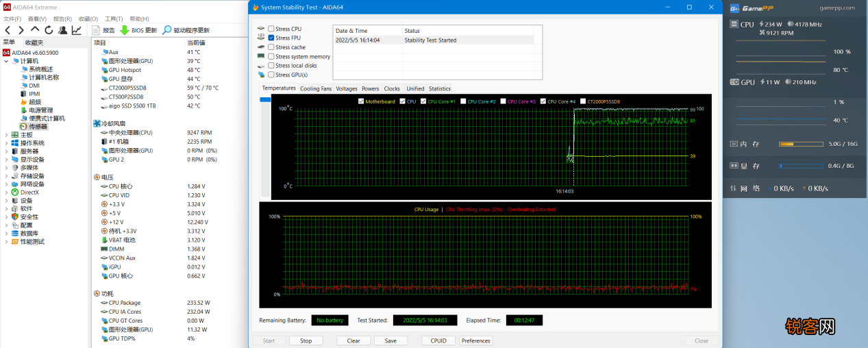Click the 传感器 sensor icon item
The image size is (868, 348).
pyautogui.click(x=24, y=127)
